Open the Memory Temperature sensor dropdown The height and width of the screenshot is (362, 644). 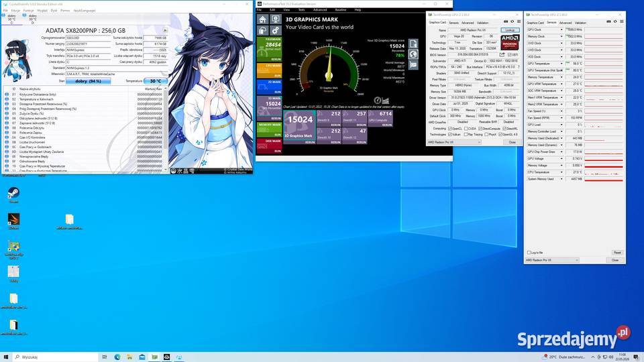pyautogui.click(x=561, y=77)
